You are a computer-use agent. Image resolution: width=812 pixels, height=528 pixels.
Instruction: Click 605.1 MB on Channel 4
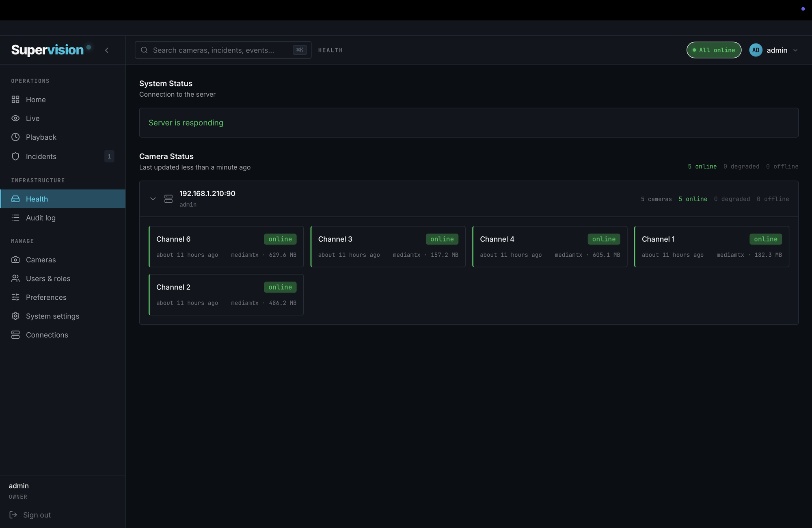(x=606, y=255)
